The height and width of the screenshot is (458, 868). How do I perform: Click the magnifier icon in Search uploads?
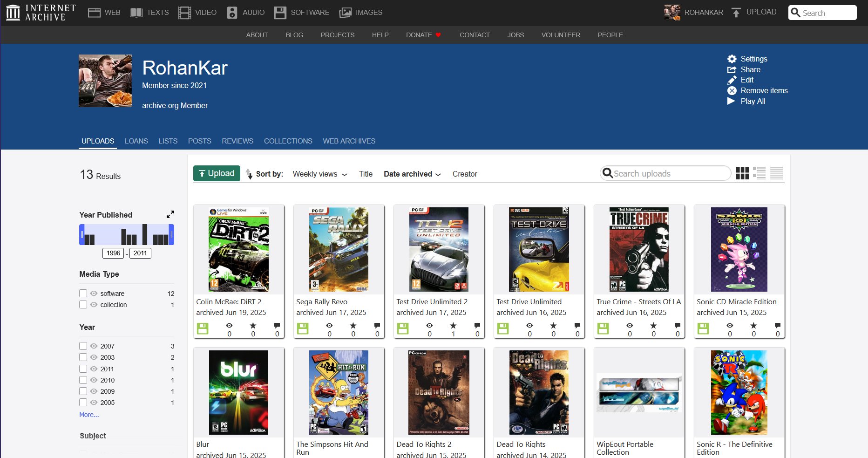tap(607, 173)
